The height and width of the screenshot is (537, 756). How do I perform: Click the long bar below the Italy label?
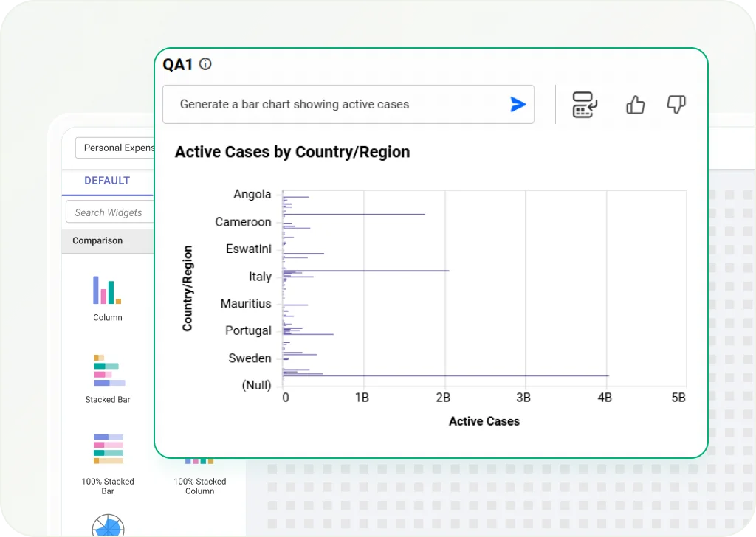tap(365, 271)
